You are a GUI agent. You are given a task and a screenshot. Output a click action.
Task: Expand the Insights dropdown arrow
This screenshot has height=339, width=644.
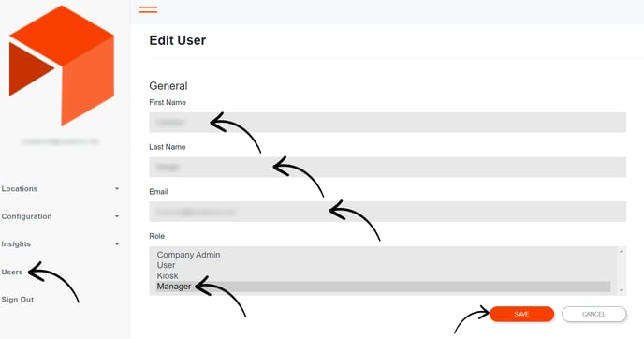(117, 244)
